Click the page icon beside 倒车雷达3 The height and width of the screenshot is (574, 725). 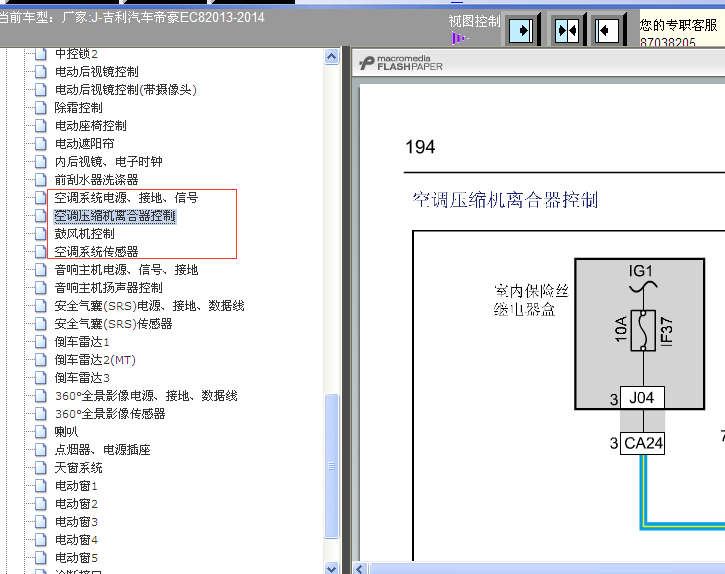click(41, 378)
